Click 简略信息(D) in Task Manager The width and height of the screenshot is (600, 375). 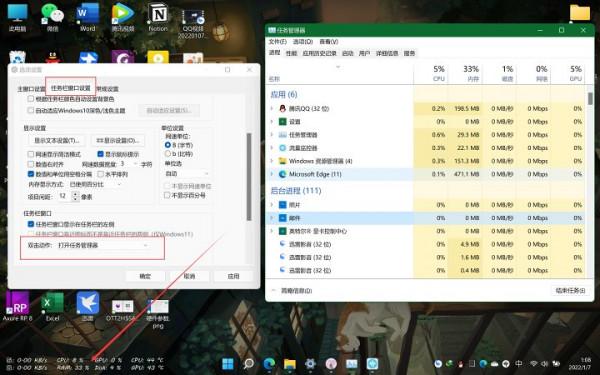point(297,291)
